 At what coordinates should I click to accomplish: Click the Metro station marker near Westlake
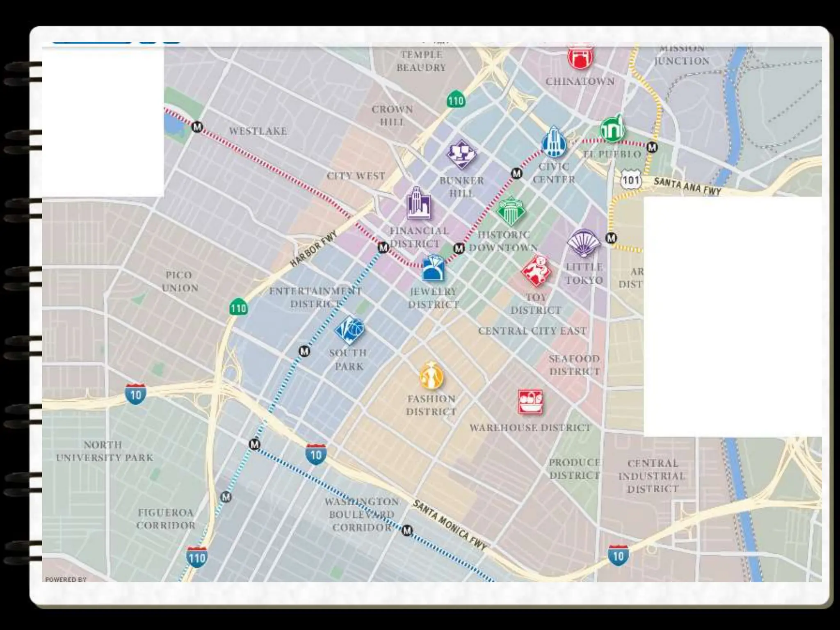pos(197,127)
